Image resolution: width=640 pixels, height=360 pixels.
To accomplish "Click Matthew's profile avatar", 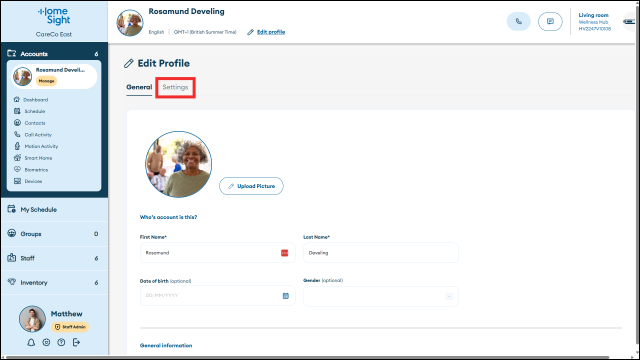I will coord(32,319).
